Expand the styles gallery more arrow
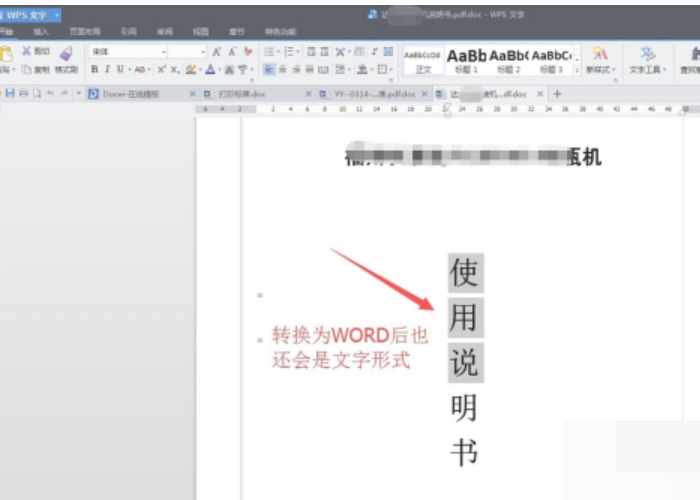The image size is (700, 500). (577, 70)
